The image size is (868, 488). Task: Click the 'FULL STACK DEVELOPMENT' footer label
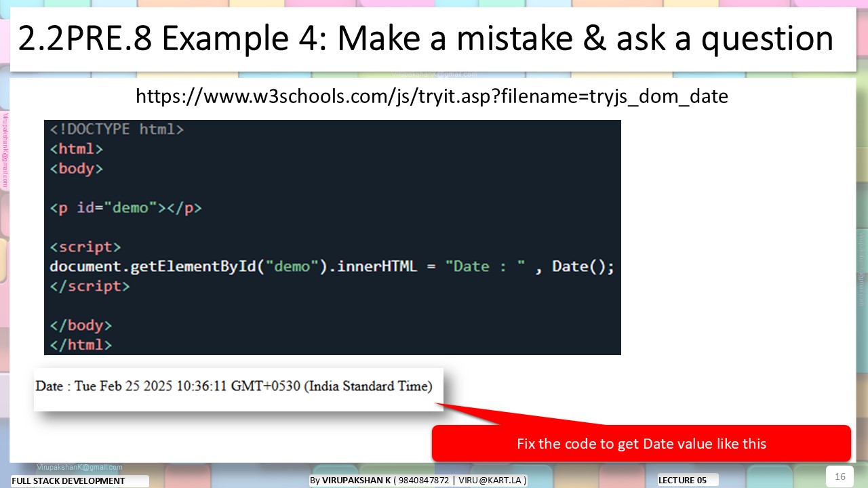click(x=79, y=481)
